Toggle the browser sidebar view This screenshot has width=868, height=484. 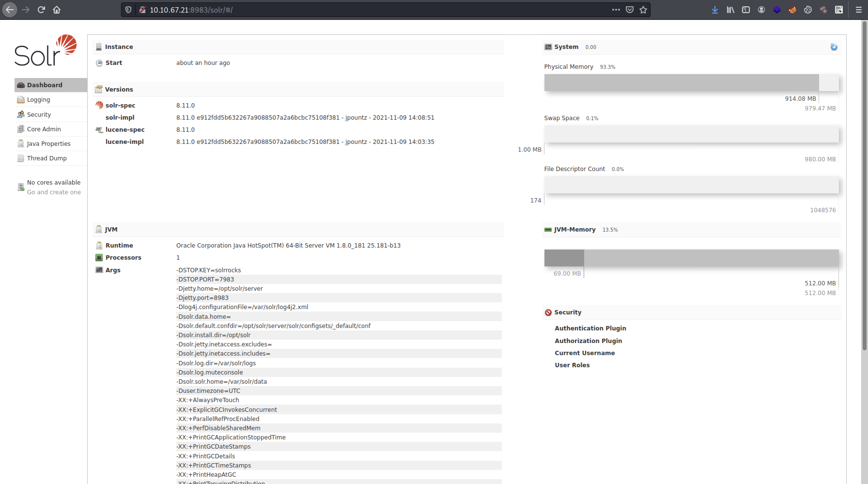[x=746, y=10]
